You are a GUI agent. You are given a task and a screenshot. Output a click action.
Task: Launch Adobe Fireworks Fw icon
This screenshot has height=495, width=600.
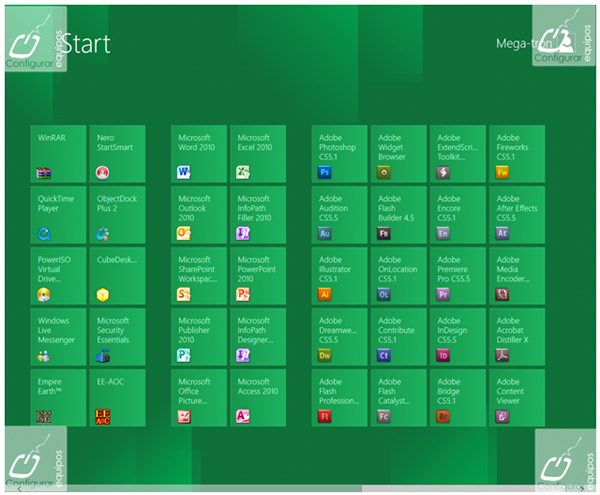[502, 173]
